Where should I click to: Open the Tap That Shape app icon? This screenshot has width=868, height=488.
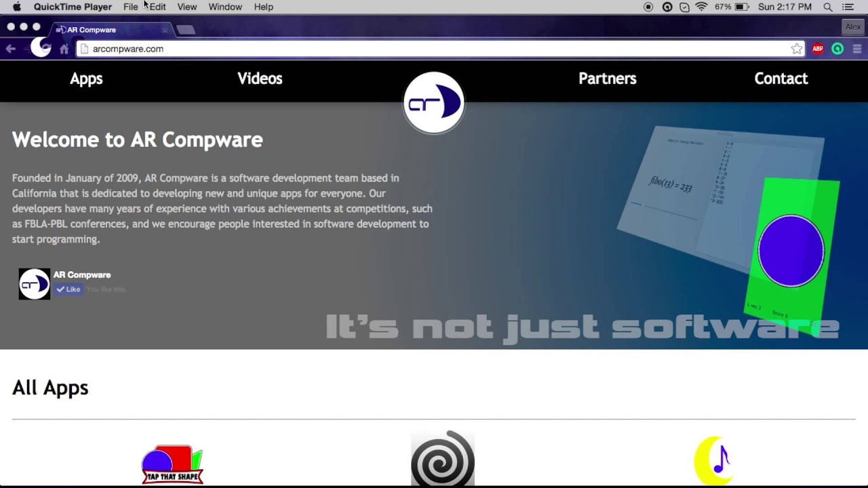[x=172, y=465]
